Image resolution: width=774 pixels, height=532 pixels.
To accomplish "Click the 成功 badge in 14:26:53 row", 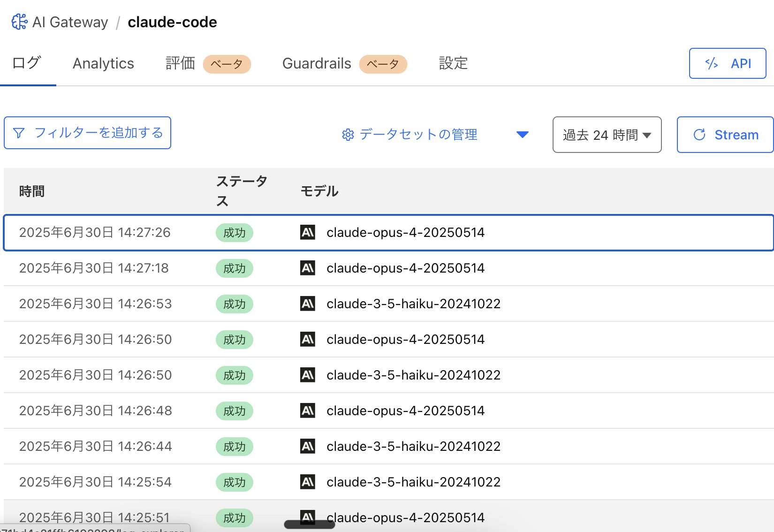I will click(x=235, y=304).
